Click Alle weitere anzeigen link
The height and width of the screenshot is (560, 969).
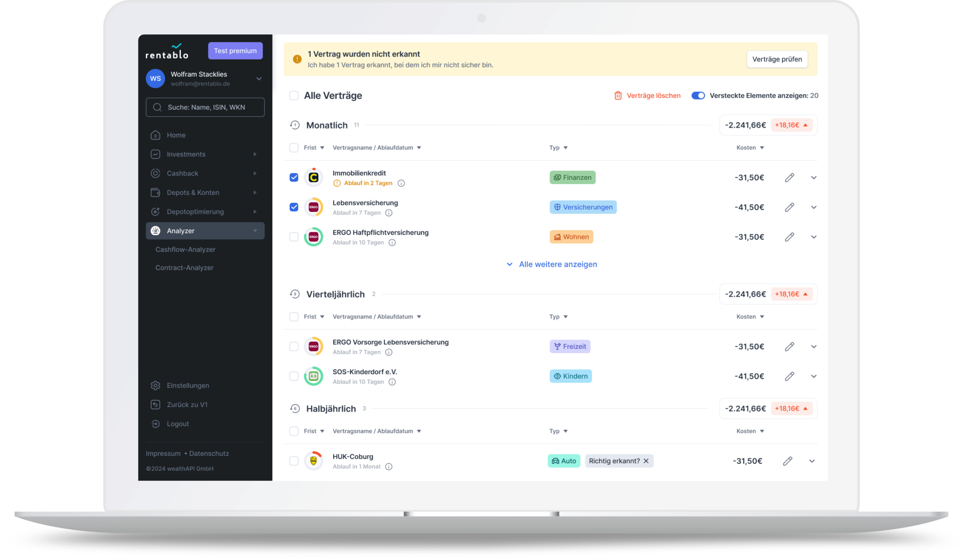point(553,264)
